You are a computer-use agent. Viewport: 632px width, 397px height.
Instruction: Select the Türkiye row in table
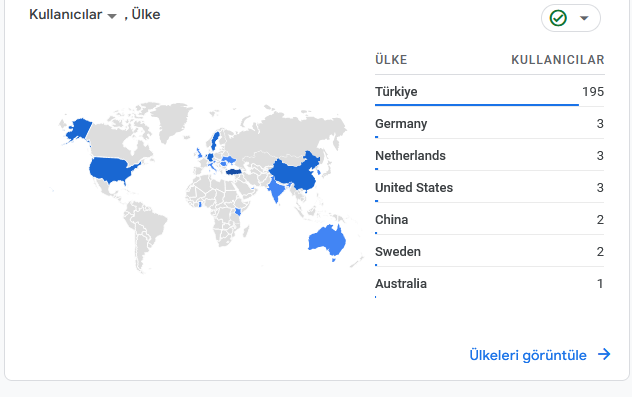[x=490, y=91]
